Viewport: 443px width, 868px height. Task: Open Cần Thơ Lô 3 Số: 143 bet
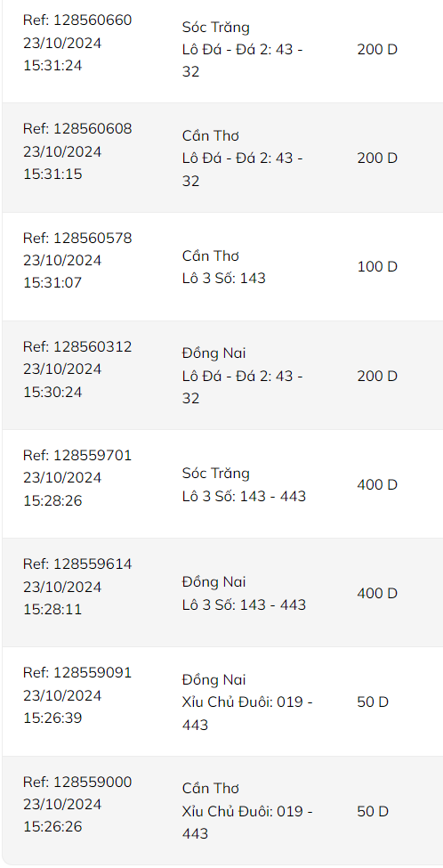click(x=224, y=267)
